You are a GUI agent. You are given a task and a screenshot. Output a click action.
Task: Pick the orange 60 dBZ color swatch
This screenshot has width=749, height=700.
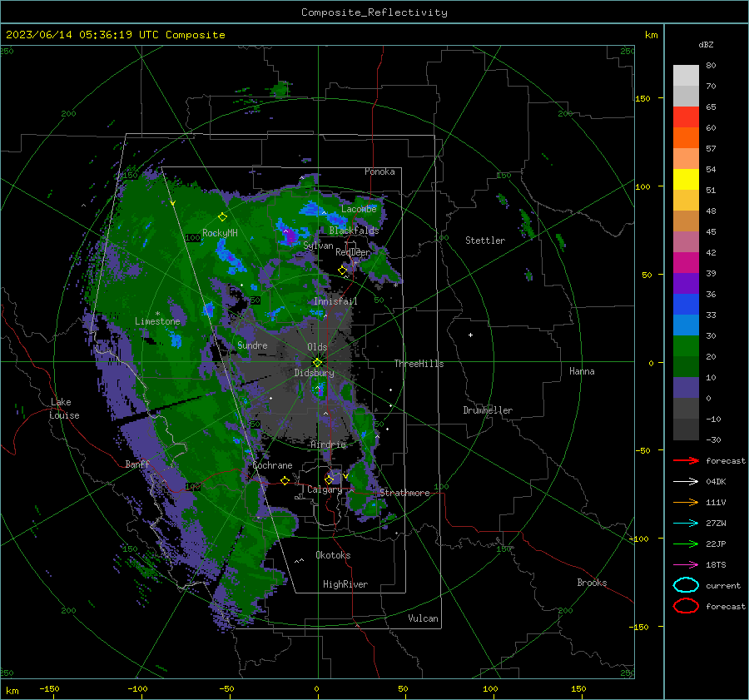[x=686, y=137]
